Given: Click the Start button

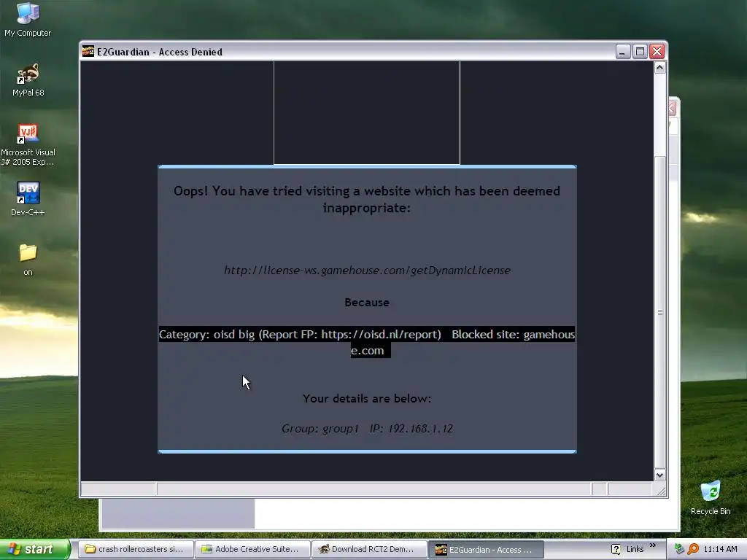Looking at the screenshot, I should click(x=35, y=549).
